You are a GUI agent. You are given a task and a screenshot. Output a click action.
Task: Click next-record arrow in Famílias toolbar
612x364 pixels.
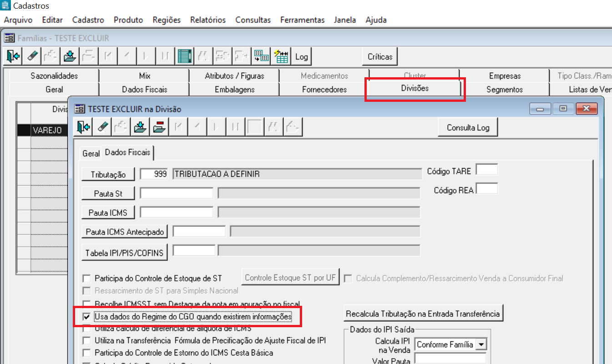tap(146, 56)
